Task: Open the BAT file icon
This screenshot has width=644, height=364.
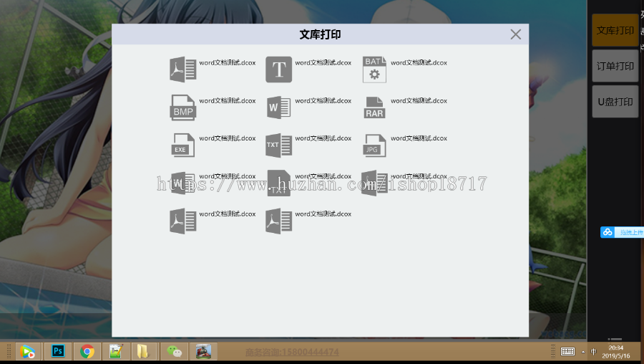Action: click(374, 70)
